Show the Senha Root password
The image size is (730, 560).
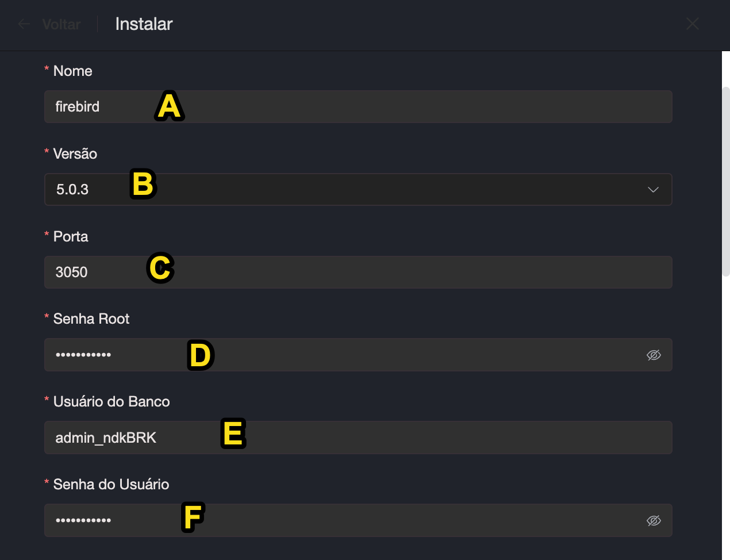654,355
